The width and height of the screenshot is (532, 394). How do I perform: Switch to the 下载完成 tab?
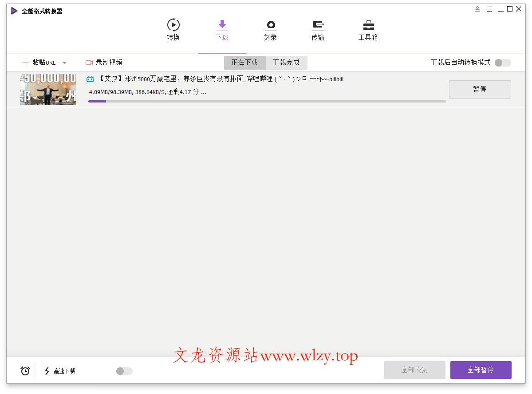click(286, 63)
